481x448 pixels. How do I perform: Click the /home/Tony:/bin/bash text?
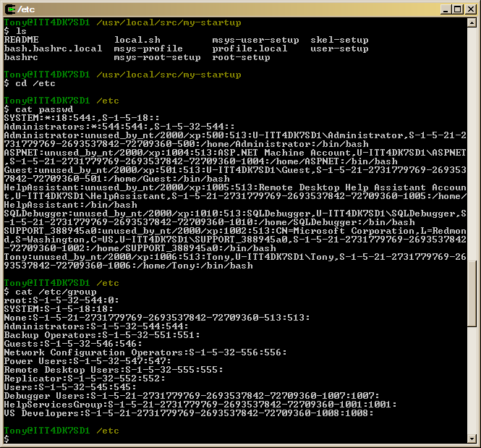point(195,266)
